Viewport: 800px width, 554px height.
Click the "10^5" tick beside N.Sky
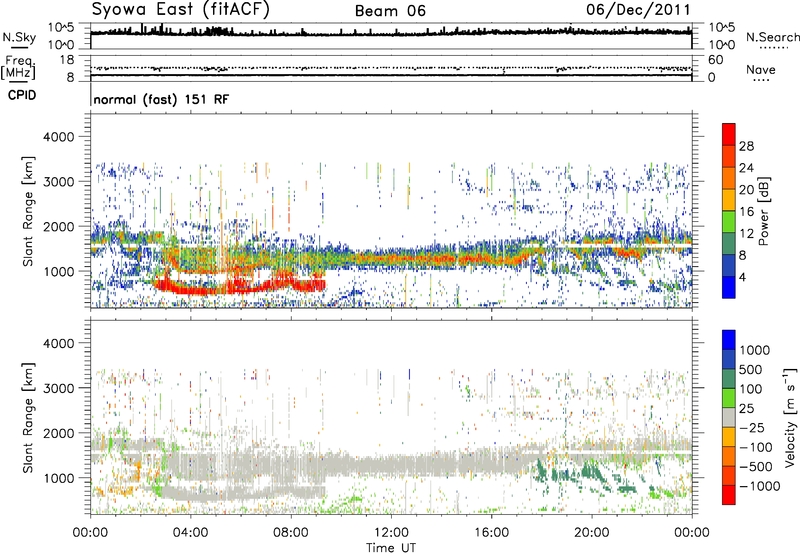62,27
